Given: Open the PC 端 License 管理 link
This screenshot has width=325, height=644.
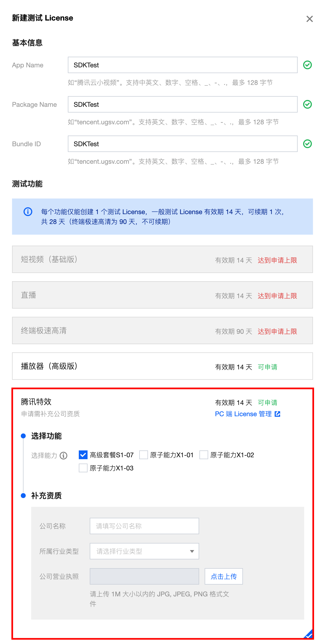Looking at the screenshot, I should [x=243, y=414].
